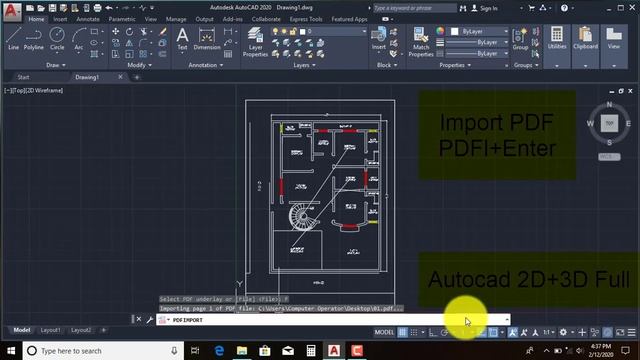Click the Erase tool icon
This screenshot has height=360, width=640.
[162, 31]
